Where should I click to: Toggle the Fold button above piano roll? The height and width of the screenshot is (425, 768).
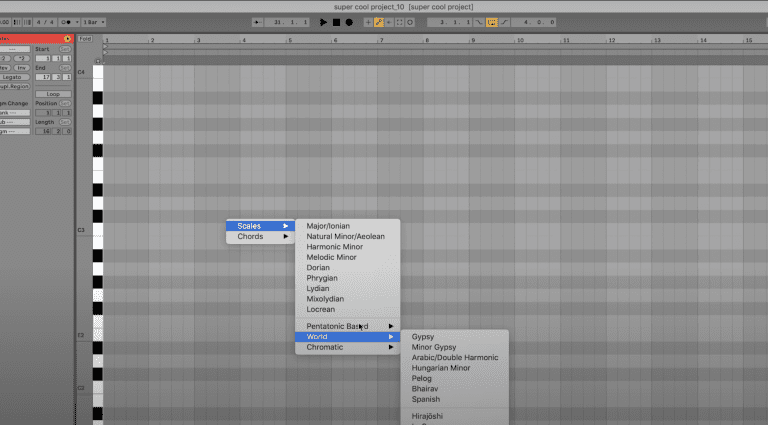[x=85, y=38]
